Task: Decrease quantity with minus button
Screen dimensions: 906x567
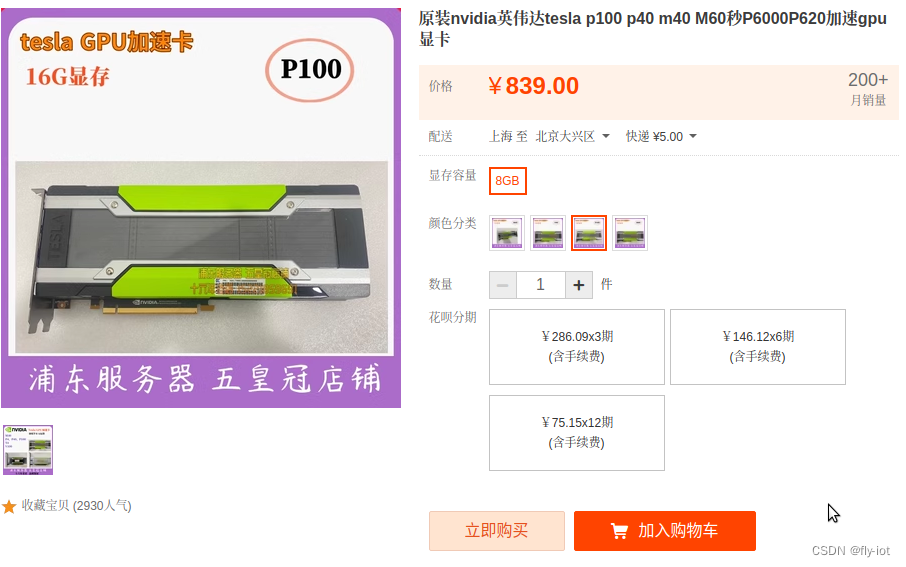Action: (x=503, y=285)
